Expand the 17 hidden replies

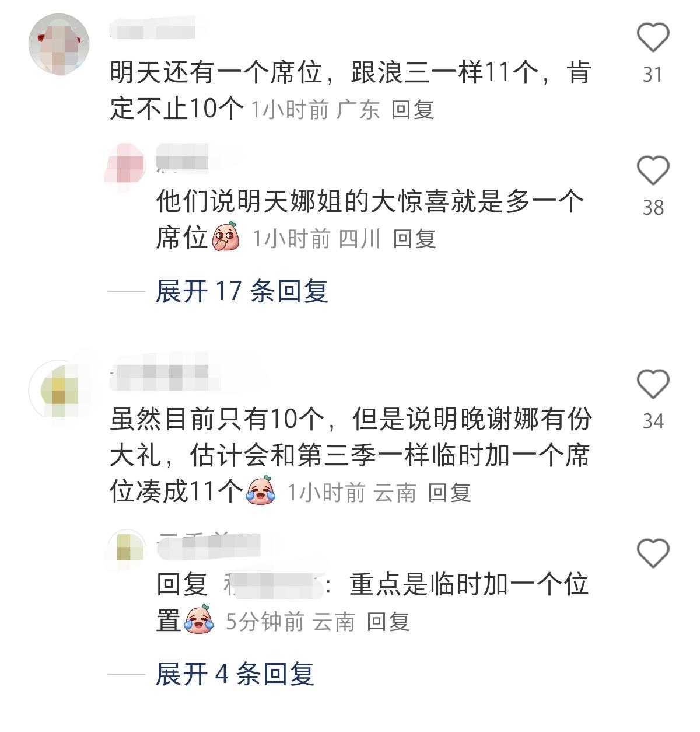(x=242, y=291)
